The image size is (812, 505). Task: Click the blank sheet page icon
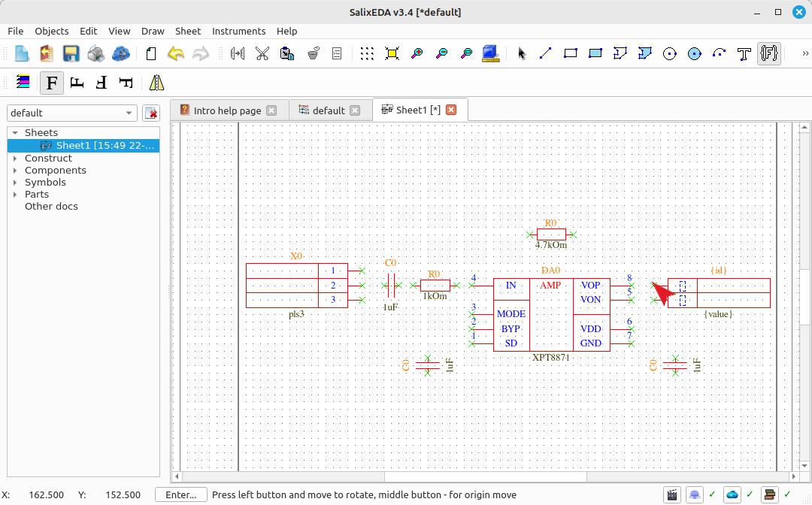[x=150, y=54]
